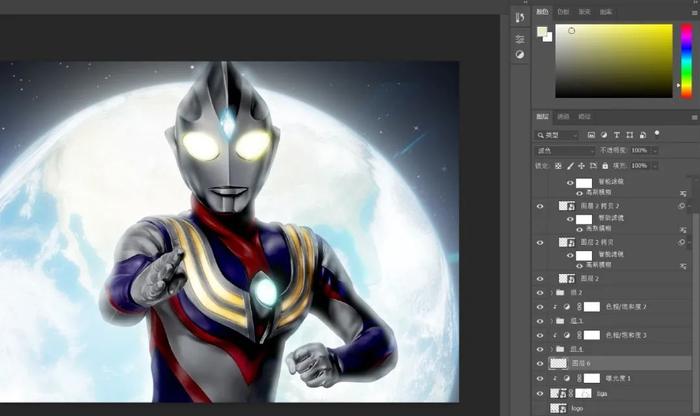Image resolution: width=700 pixels, height=416 pixels.
Task: Expand the 组 2 group
Action: [x=552, y=293]
